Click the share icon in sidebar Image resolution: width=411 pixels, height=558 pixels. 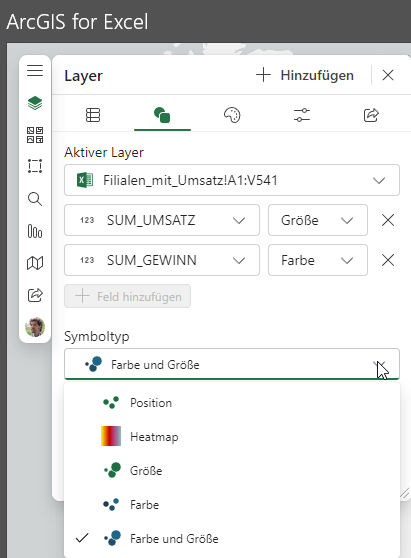(x=35, y=295)
